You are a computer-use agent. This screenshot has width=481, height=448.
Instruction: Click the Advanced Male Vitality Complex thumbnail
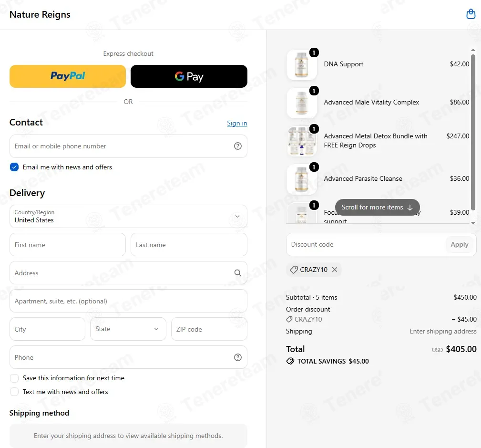(302, 103)
